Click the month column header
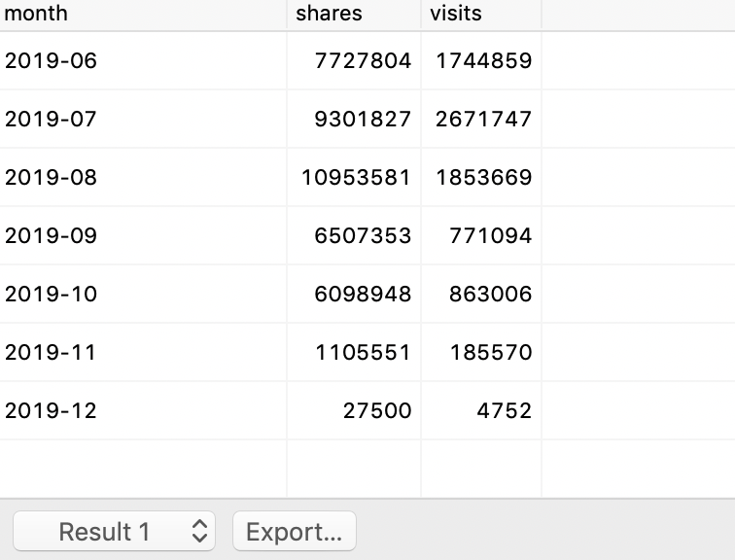 [x=36, y=14]
